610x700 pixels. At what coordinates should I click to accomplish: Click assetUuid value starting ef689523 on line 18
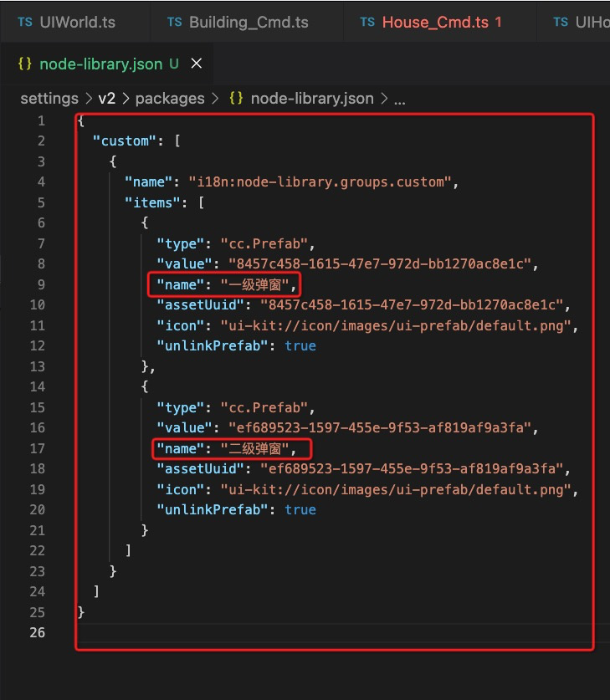pyautogui.click(x=412, y=468)
